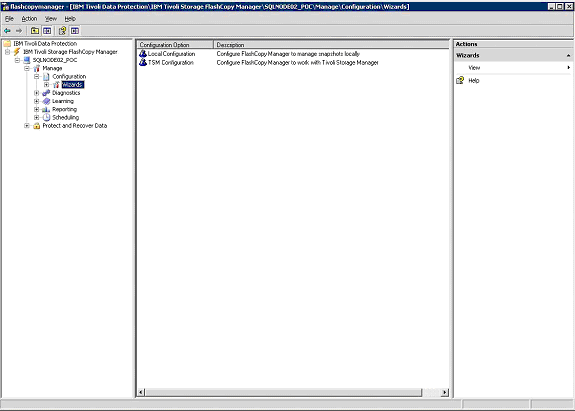
Task: Click the Back arrow toolbar icon
Action: 7,31
